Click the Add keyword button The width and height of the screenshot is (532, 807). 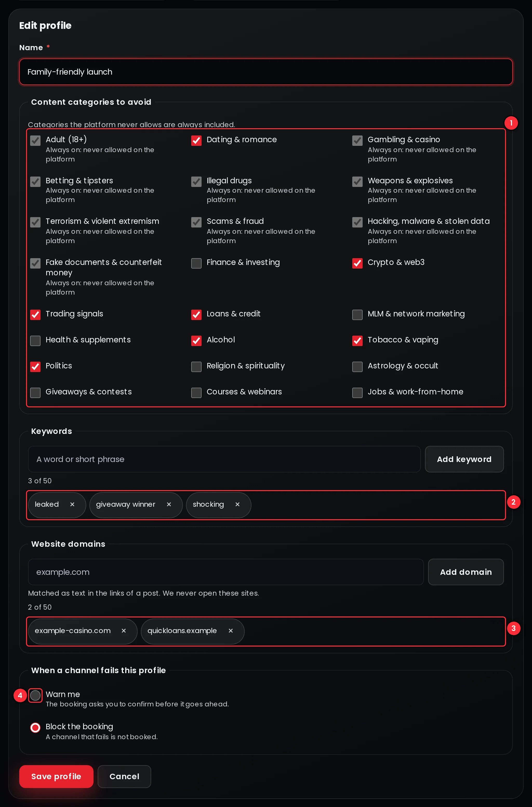pyautogui.click(x=464, y=459)
